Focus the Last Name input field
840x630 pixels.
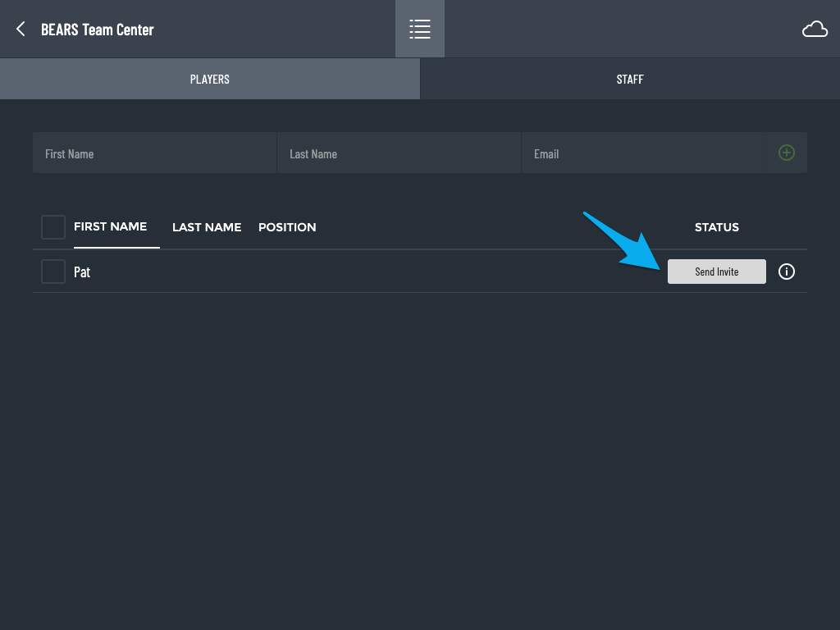tap(399, 153)
